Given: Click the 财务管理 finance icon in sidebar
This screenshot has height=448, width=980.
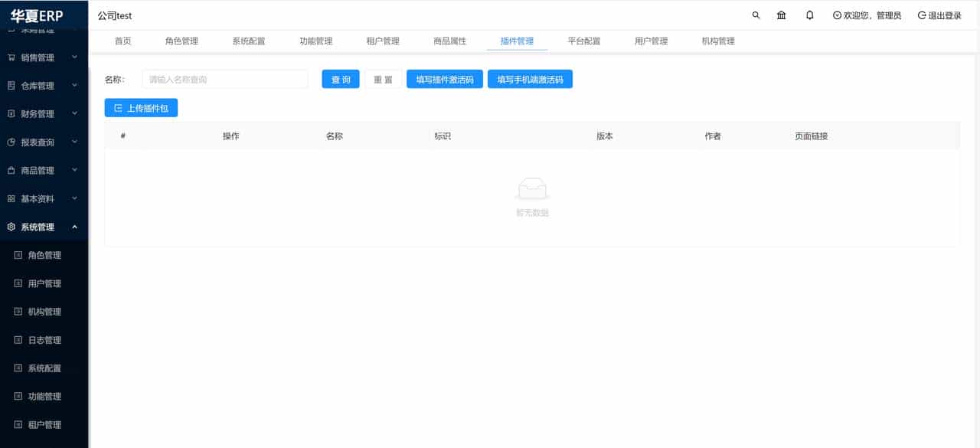Looking at the screenshot, I should 11,113.
